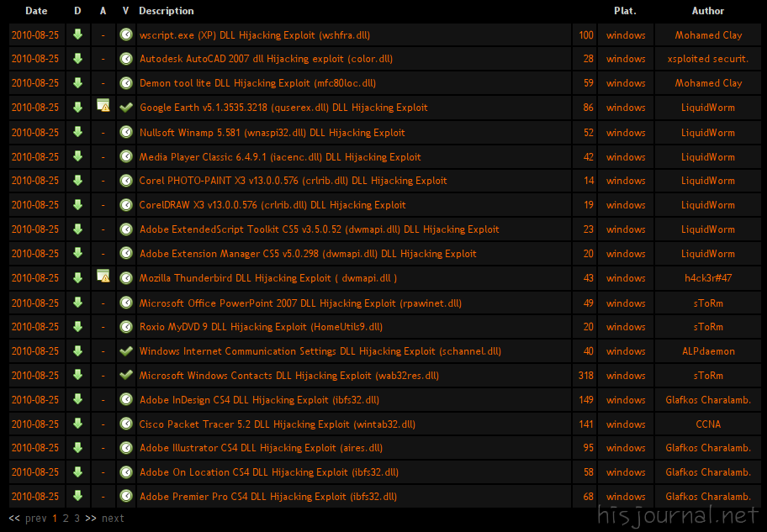The width and height of the screenshot is (767, 532).
Task: Open Adobe ExtendedScript Toolkit CS5 exploit link
Action: 319,229
